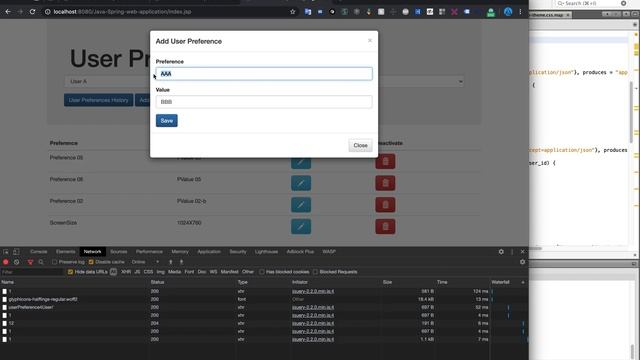Check Blocked Requests
The height and width of the screenshot is (360, 640).
click(315, 272)
